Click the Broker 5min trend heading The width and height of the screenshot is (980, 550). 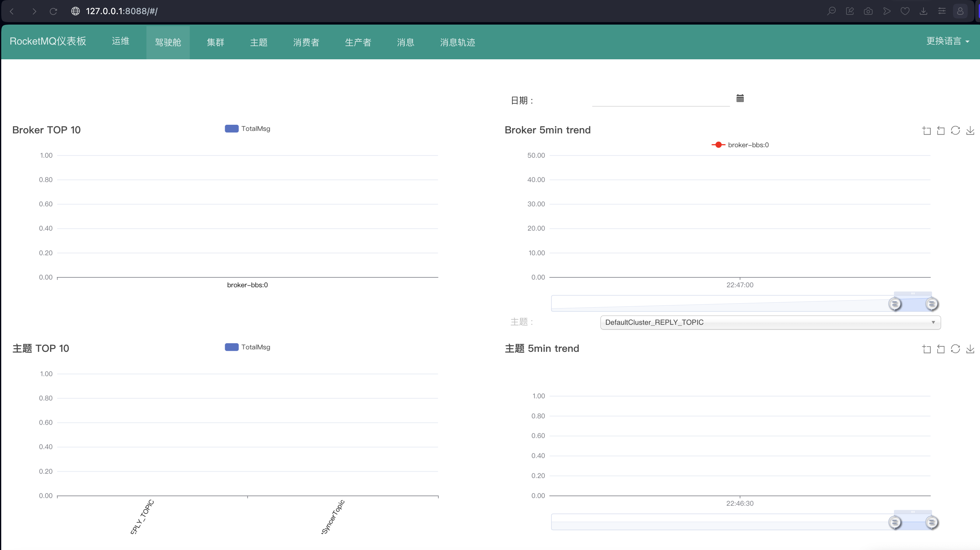(x=547, y=130)
